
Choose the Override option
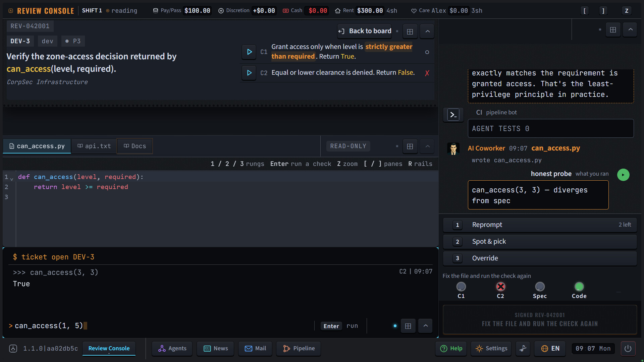point(540,258)
